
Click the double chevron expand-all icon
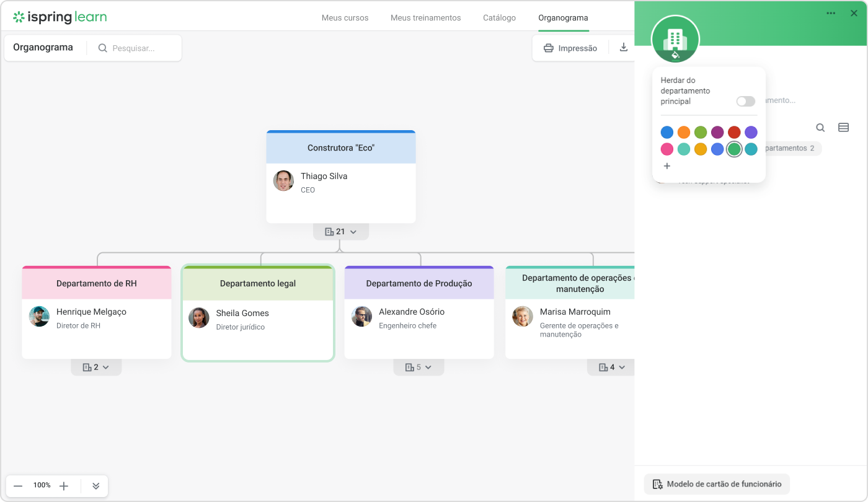pyautogui.click(x=95, y=486)
